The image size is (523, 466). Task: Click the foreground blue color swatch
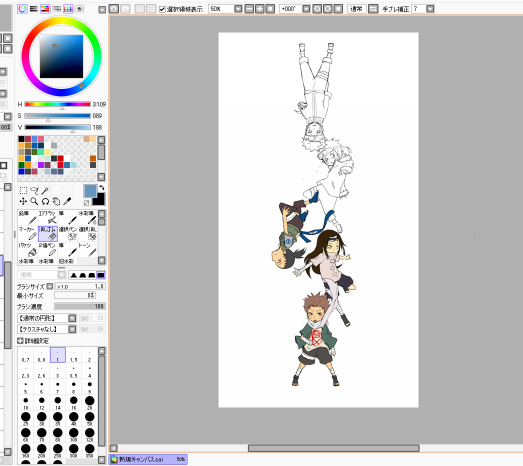(x=90, y=191)
